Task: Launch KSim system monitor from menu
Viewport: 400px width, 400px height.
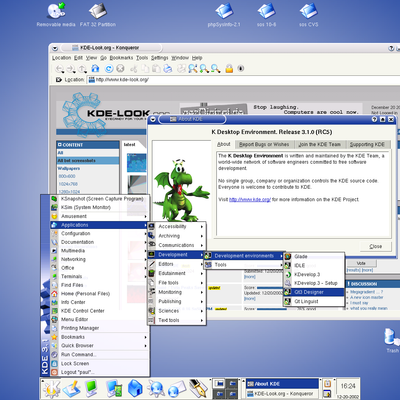Action: tap(99, 207)
